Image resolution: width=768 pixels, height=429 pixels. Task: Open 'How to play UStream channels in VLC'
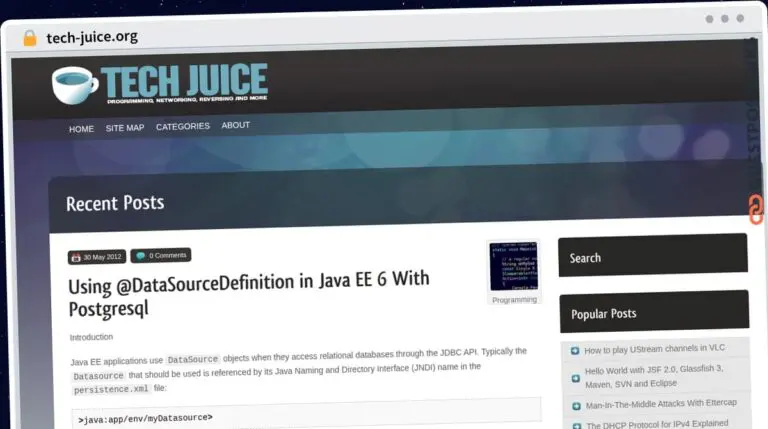(x=654, y=349)
